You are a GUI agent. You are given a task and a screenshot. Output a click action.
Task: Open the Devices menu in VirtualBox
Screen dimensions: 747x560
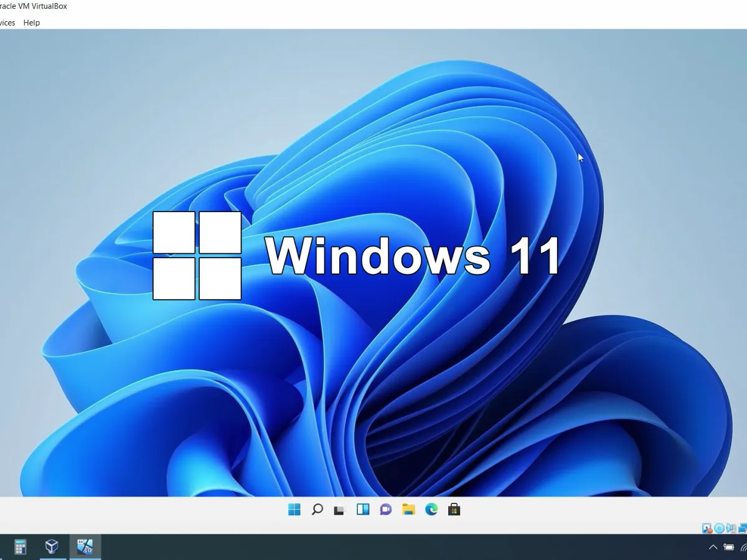(x=6, y=22)
